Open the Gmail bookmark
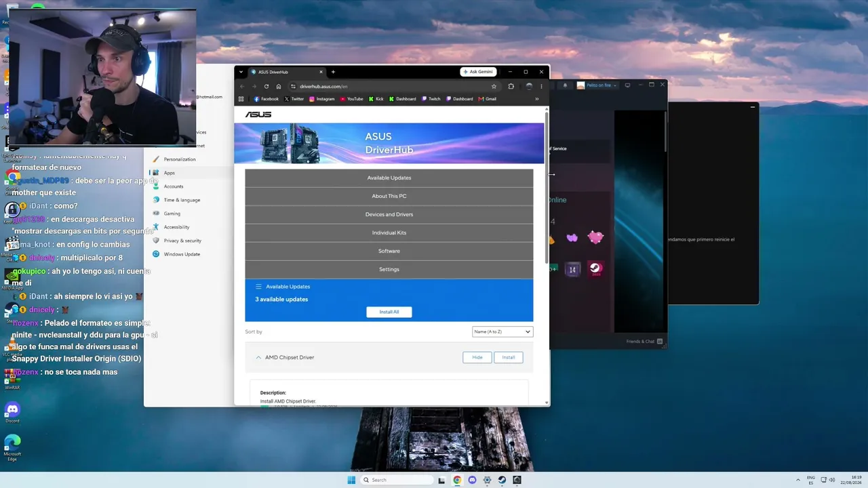The image size is (868, 488). 488,99
